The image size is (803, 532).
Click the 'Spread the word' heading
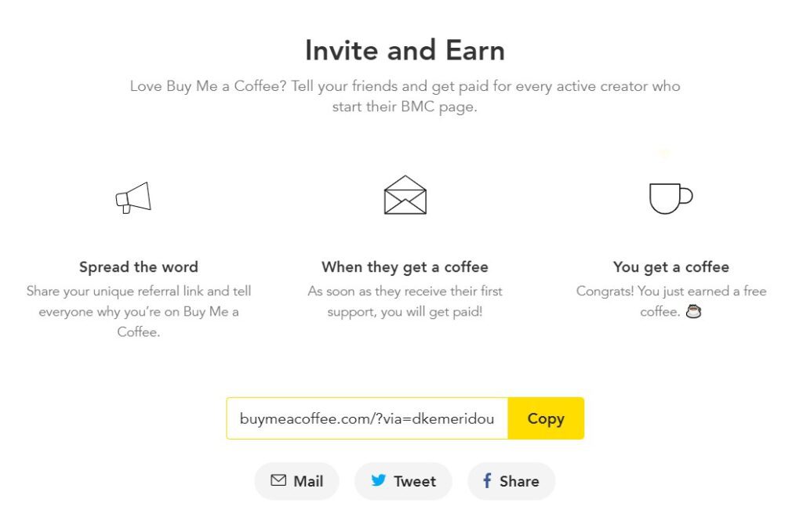coord(139,267)
